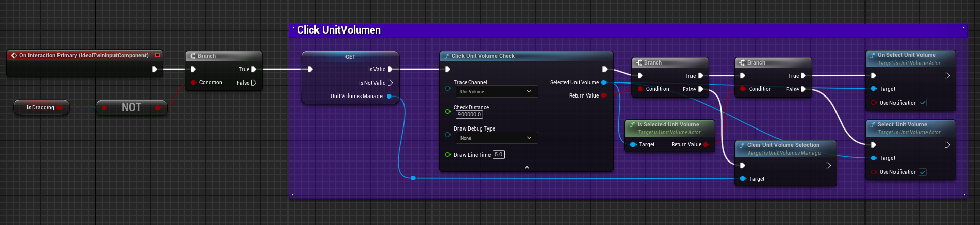Viewport: 980px width, 225px height.
Task: Open the Draw Debug Type dropdown
Action: tap(496, 138)
